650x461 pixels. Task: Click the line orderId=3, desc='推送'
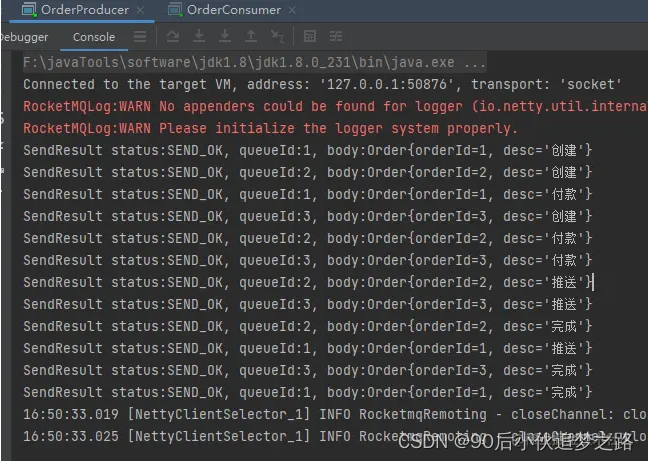(x=308, y=304)
